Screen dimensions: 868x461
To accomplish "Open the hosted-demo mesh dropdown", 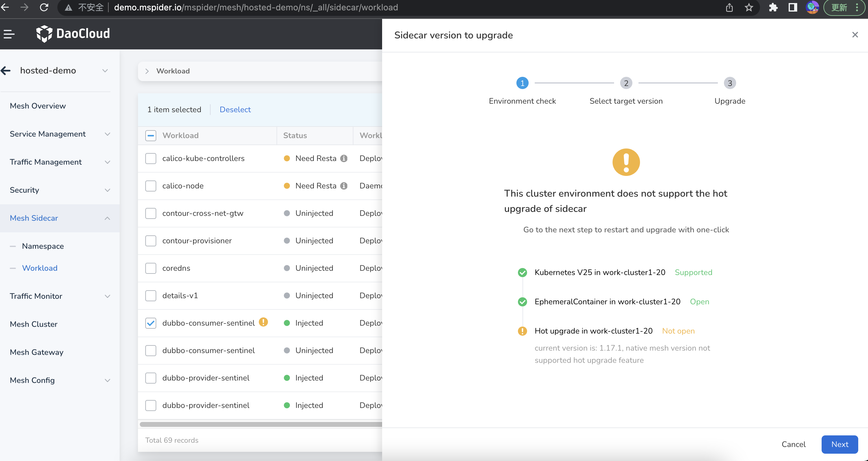I will point(105,71).
